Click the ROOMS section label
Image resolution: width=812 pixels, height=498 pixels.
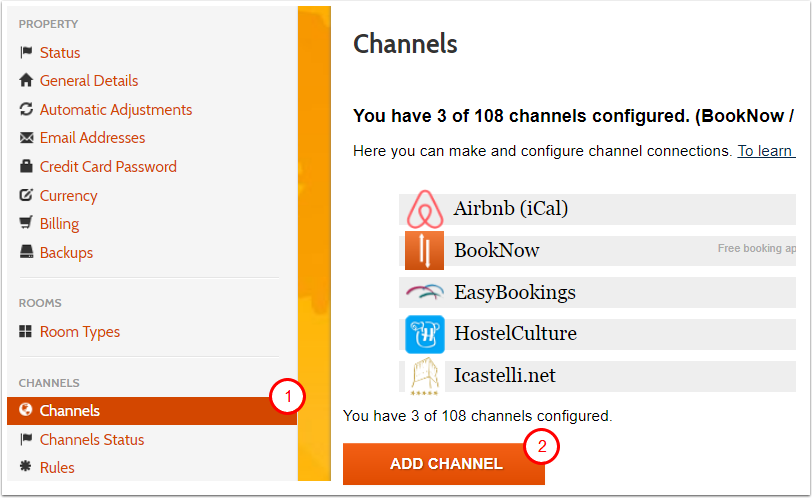tap(40, 303)
